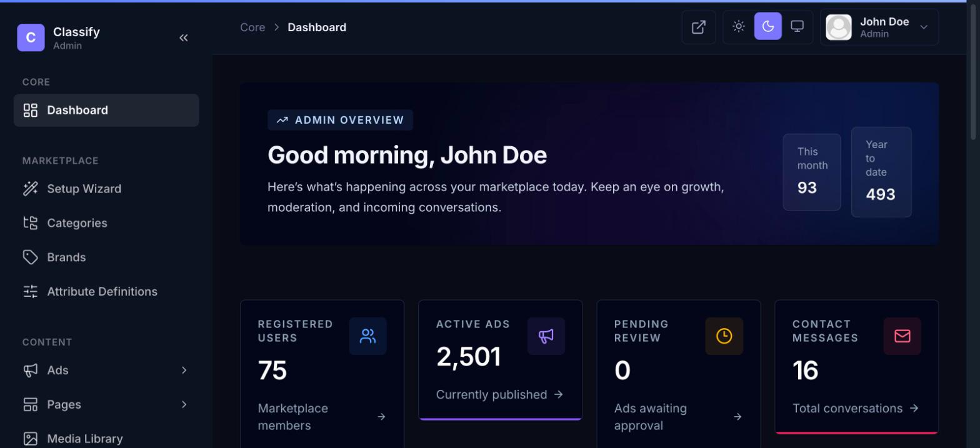Click the 2,501 Active Ads value
This screenshot has width=980, height=448.
[469, 357]
